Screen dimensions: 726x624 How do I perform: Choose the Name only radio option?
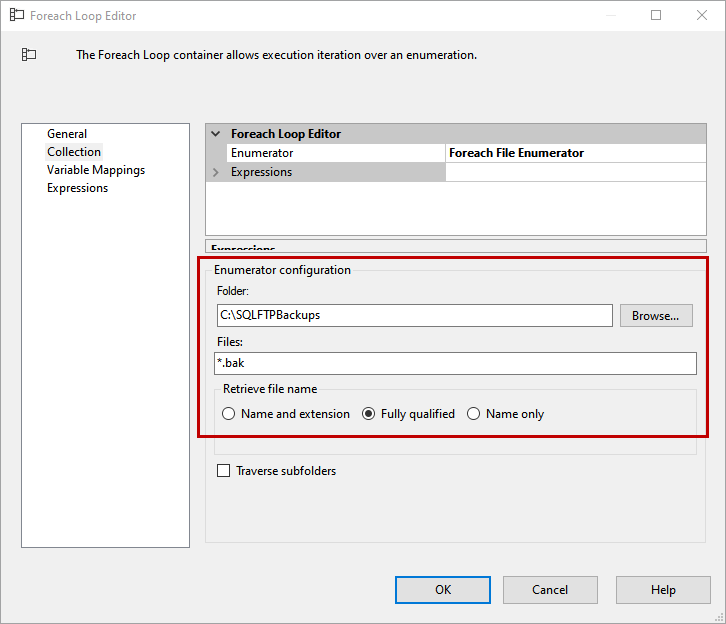(x=474, y=414)
